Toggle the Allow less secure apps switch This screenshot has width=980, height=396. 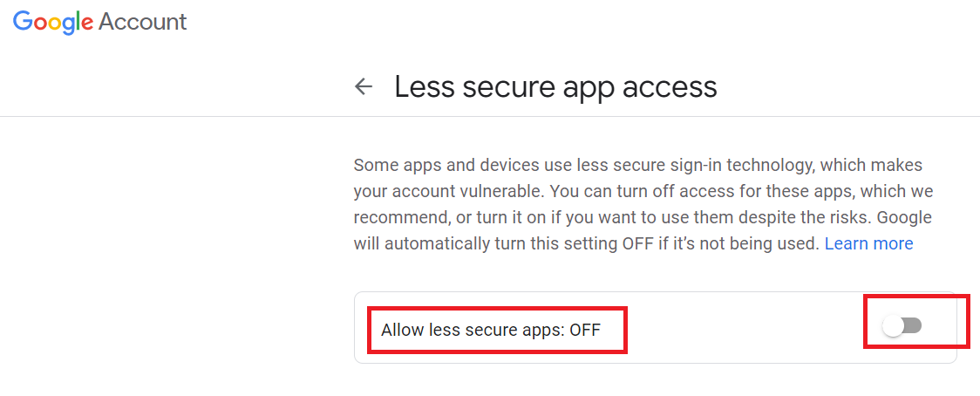902,326
